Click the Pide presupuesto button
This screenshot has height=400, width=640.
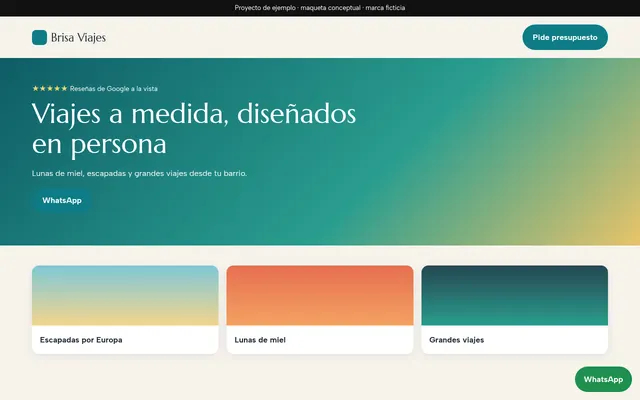(565, 37)
